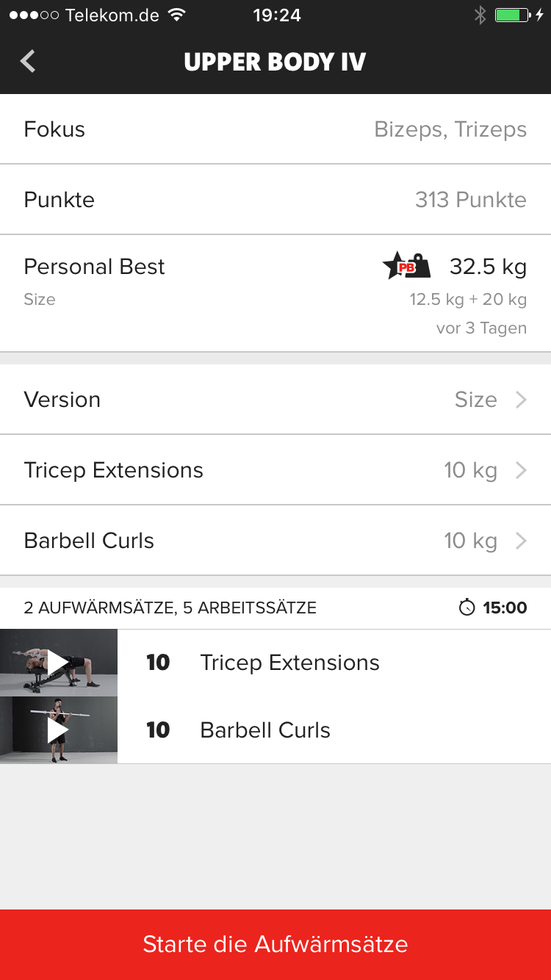The width and height of the screenshot is (551, 980).
Task: Open Barbell Curls weight chevron
Action: [521, 541]
